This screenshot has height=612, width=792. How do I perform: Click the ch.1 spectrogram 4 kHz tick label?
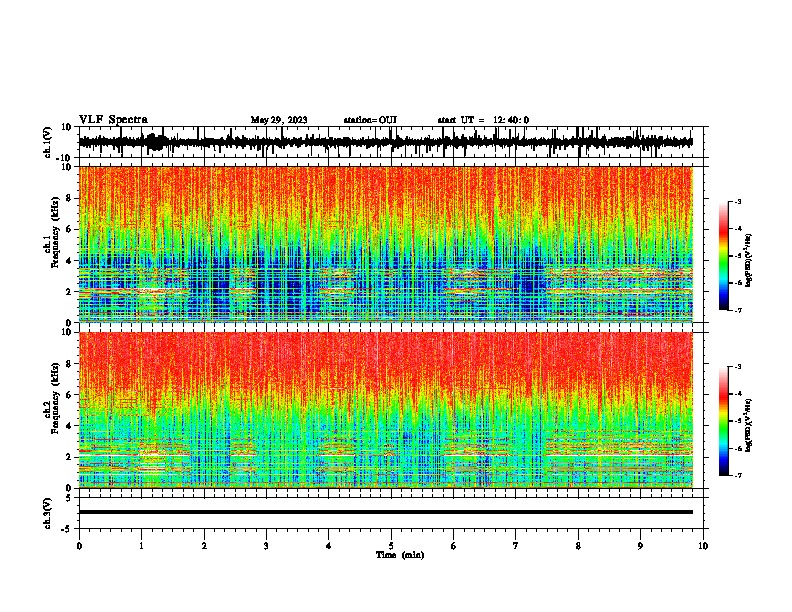[x=69, y=261]
